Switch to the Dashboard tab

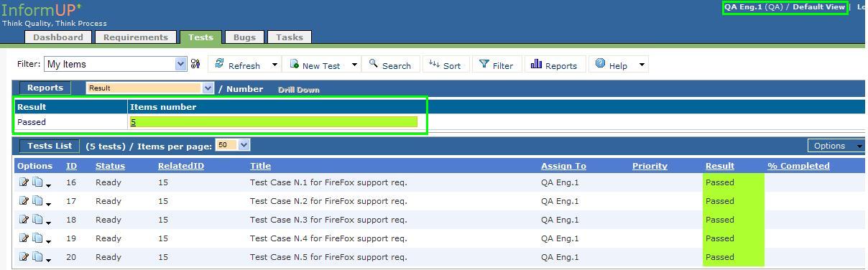pyautogui.click(x=58, y=37)
